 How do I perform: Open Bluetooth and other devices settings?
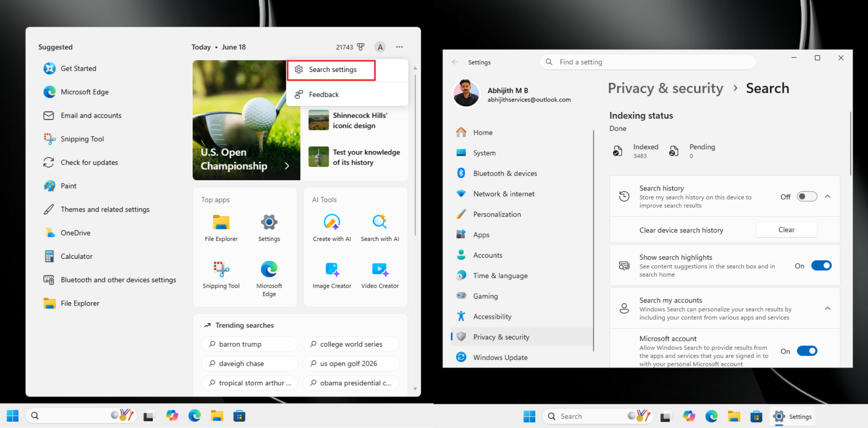click(x=110, y=280)
